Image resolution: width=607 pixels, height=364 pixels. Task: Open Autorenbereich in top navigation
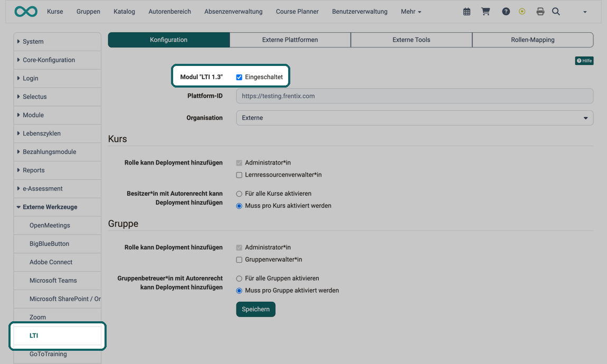point(169,12)
